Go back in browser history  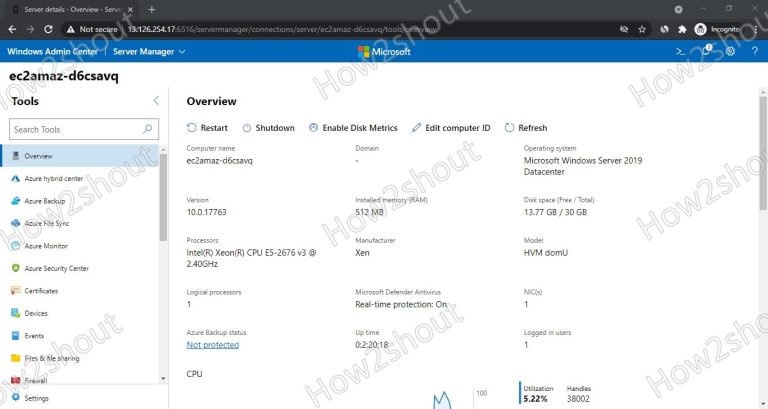pyautogui.click(x=12, y=29)
